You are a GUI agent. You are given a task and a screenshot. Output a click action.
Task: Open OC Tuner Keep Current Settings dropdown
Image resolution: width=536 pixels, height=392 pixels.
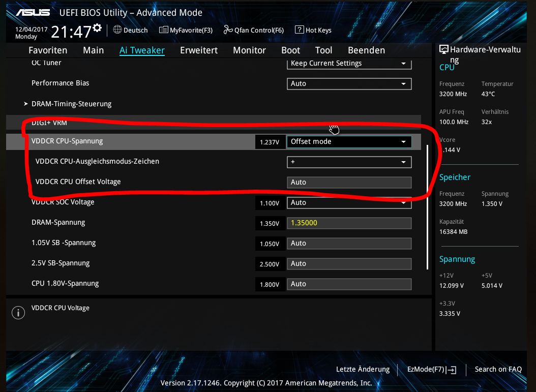[349, 64]
